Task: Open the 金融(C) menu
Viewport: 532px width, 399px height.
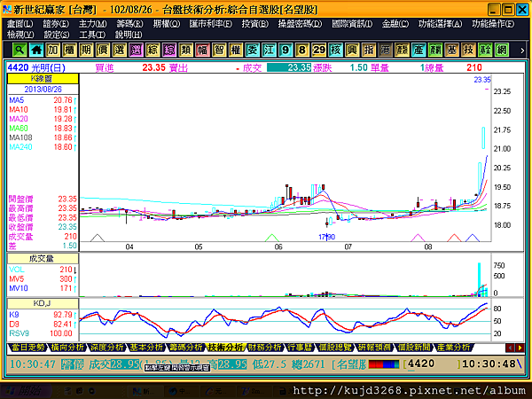Action: 395,24
